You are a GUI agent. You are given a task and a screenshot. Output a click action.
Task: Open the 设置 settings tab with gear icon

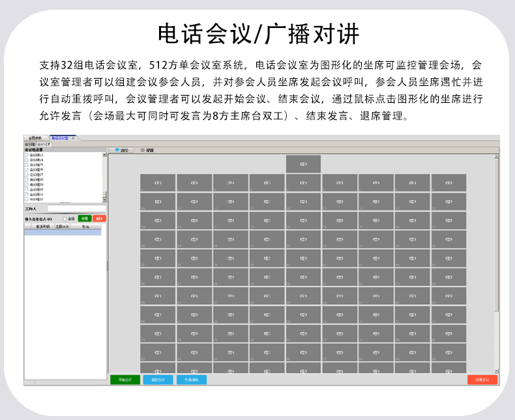click(147, 150)
